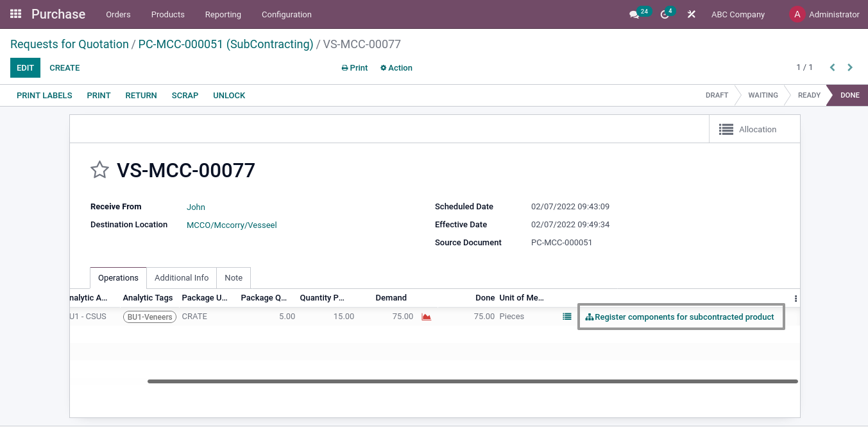Navigate back with the left pager chevron

click(832, 67)
